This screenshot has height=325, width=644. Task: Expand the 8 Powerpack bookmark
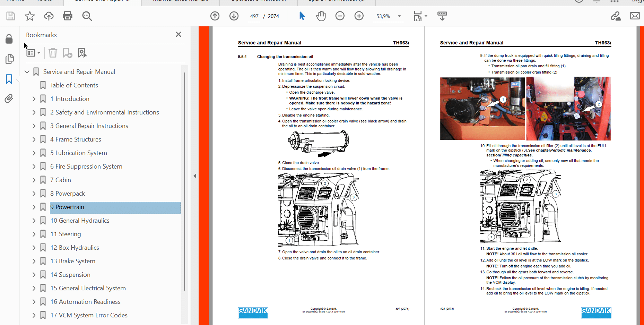point(34,194)
